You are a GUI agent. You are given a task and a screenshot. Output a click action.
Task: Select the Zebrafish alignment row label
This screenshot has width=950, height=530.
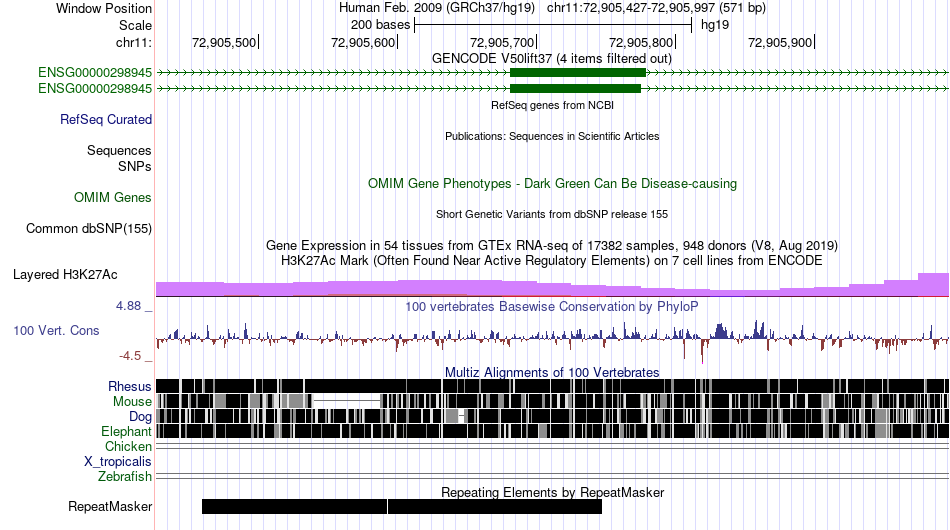click(125, 477)
